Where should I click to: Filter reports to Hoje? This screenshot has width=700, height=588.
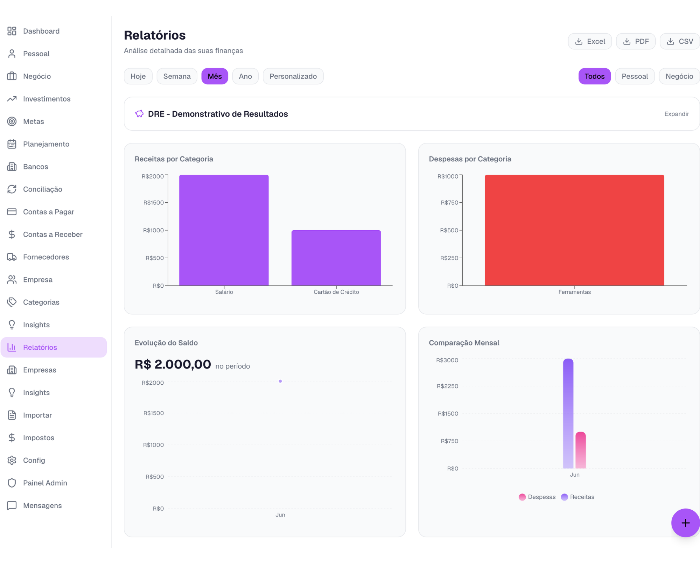138,76
